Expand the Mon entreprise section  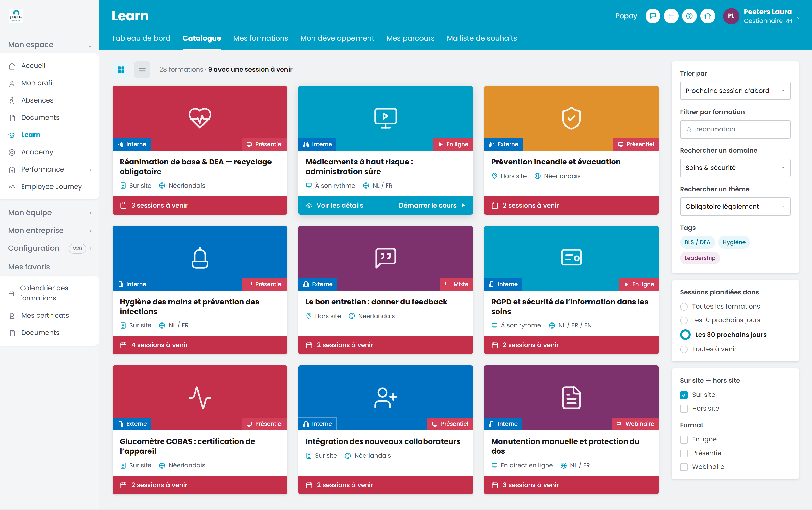(x=49, y=231)
